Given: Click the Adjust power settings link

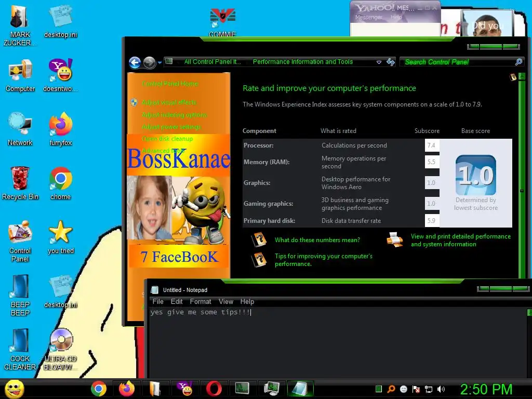Looking at the screenshot, I should tap(171, 127).
